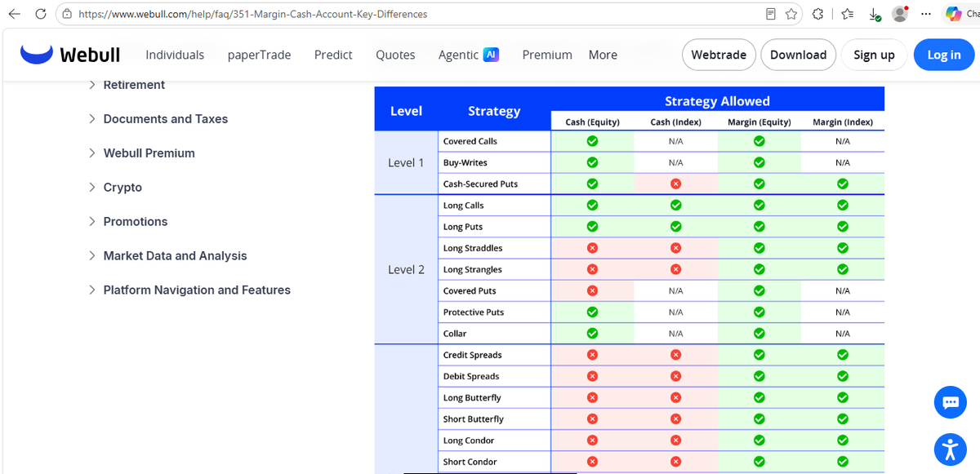Expand Documents and Taxes section
The height and width of the screenshot is (474, 980).
(158, 119)
